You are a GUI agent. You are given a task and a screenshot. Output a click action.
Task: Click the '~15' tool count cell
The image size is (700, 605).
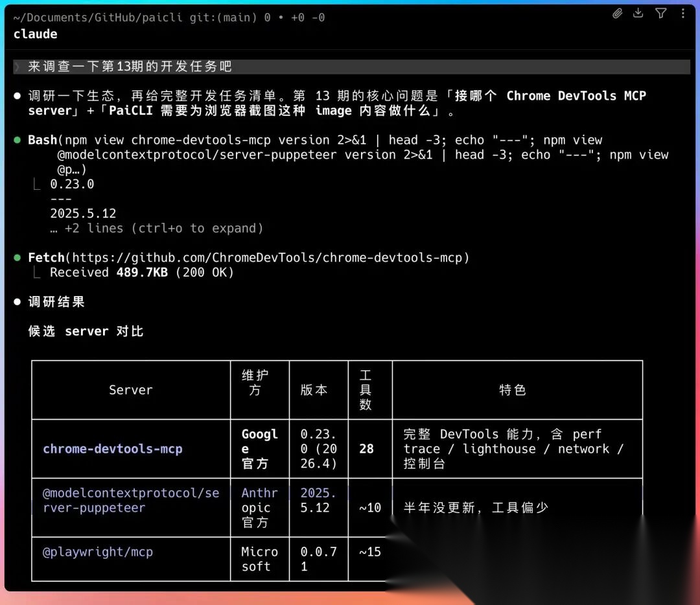[370, 552]
